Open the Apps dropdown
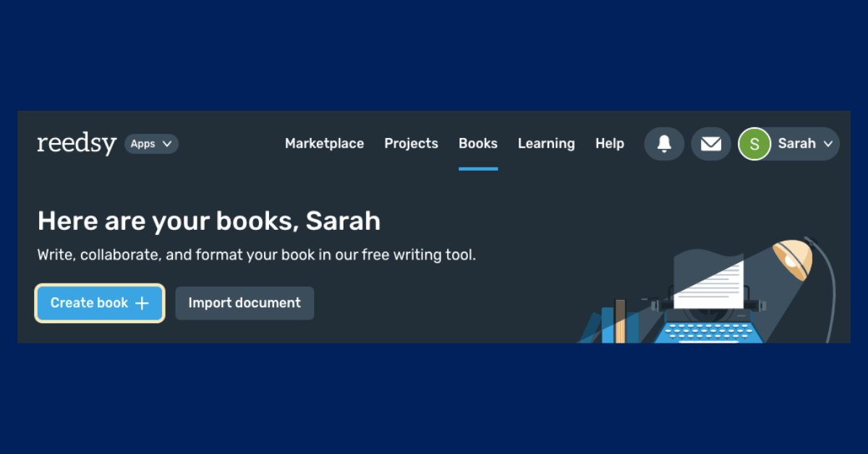This screenshot has width=868, height=454. click(150, 144)
